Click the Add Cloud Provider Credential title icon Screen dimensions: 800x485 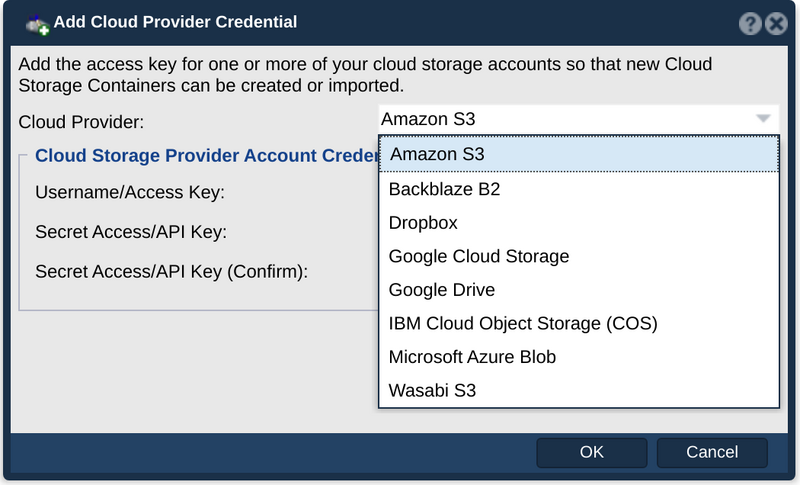point(38,24)
